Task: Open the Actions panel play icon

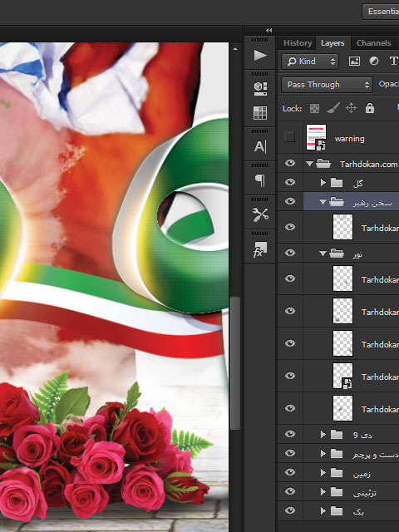Action: point(260,56)
